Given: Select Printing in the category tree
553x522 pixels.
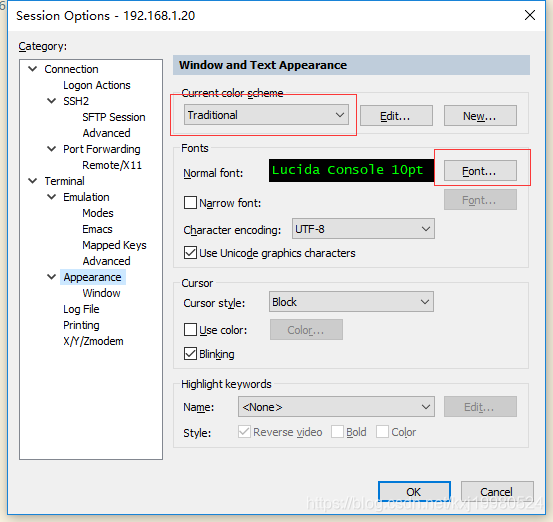Looking at the screenshot, I should (x=81, y=325).
